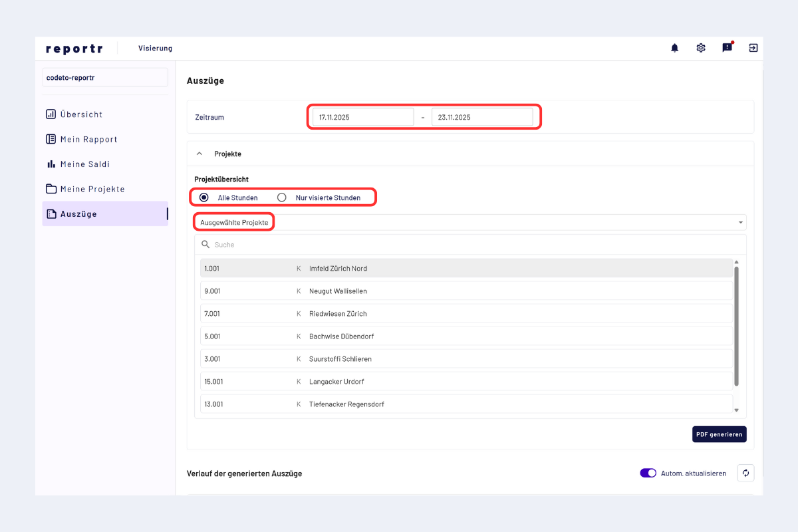This screenshot has width=798, height=532.
Task: Collapse the Projekte section chevron
Action: (x=199, y=154)
